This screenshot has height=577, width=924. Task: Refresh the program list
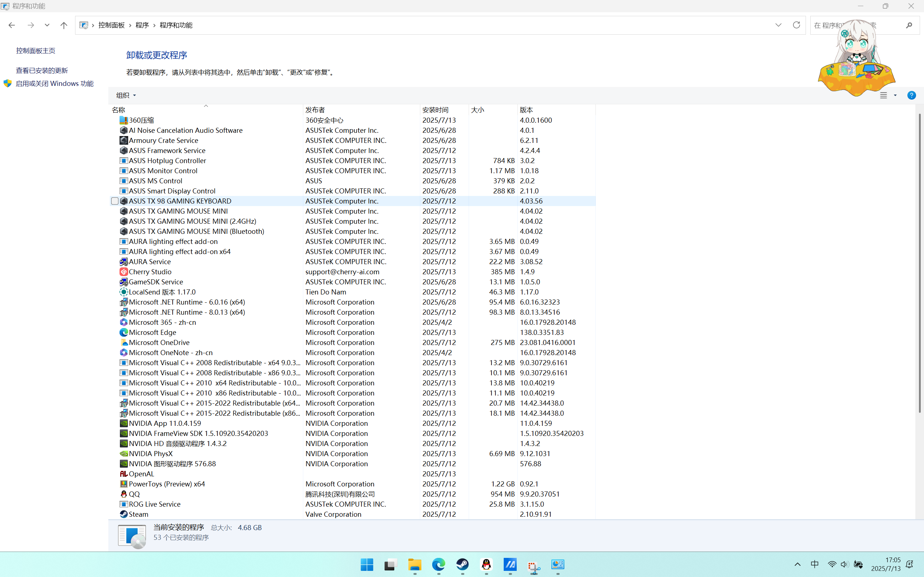pyautogui.click(x=797, y=25)
